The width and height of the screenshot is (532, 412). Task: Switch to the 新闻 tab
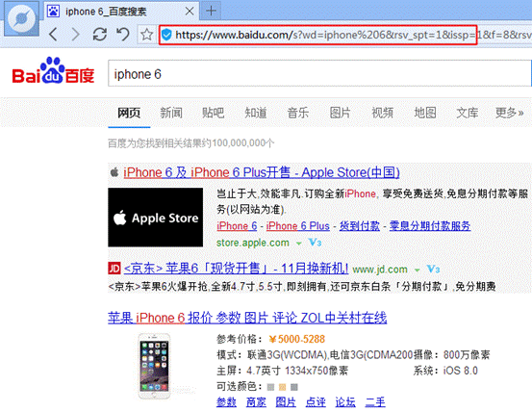pos(171,113)
